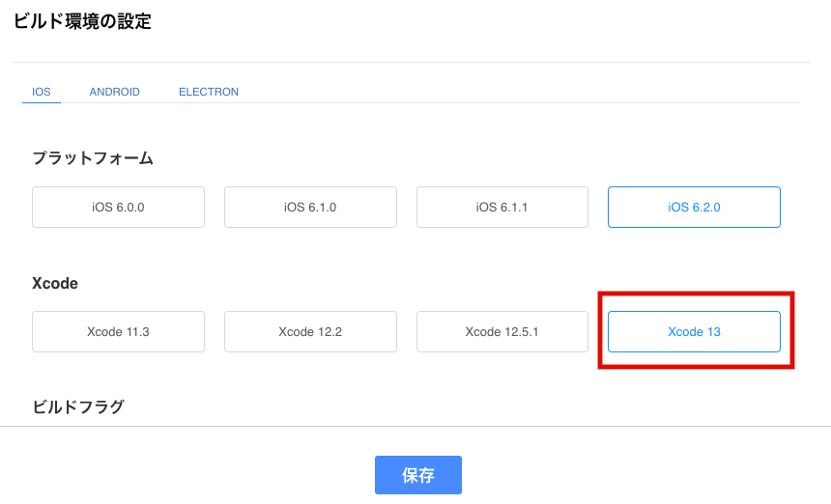The width and height of the screenshot is (831, 504).
Task: Click the ビルド環境の設定 page title
Action: [x=82, y=21]
